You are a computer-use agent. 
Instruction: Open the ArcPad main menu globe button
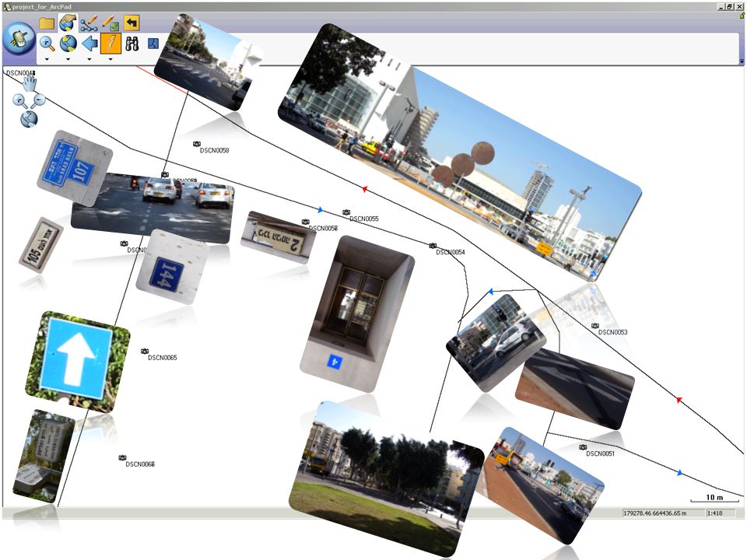[19, 40]
